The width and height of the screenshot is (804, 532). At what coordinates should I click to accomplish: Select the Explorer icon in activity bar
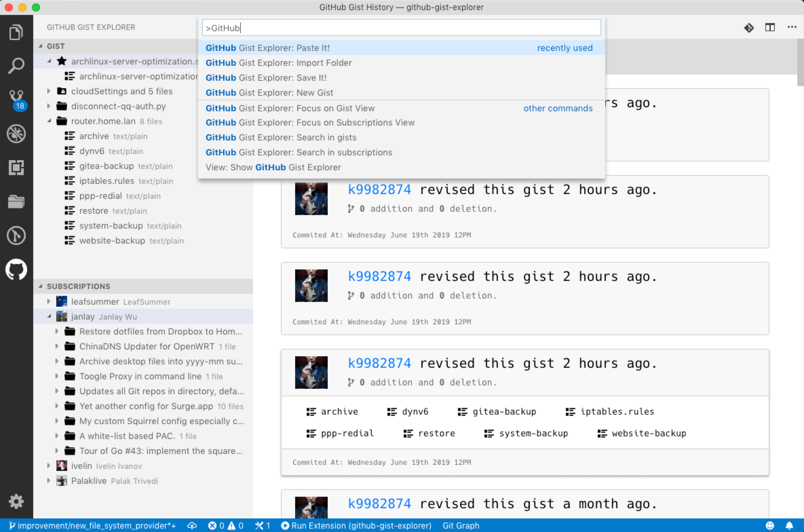tap(16, 32)
